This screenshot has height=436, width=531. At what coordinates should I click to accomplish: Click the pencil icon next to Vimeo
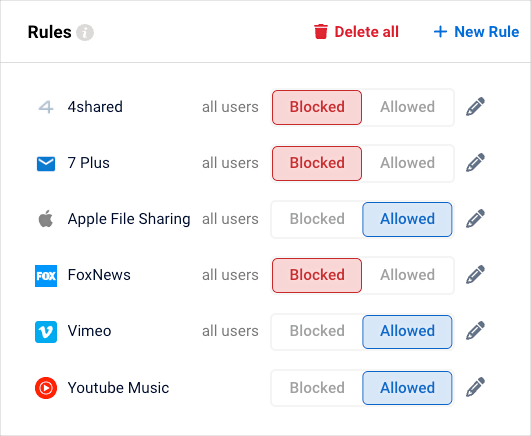pos(475,331)
